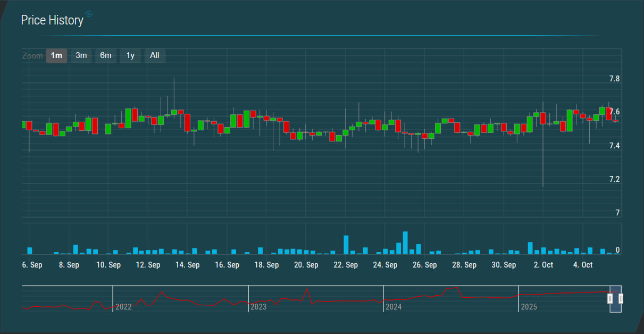Click the 2023 marker in the navigator
Image resolution: width=644 pixels, height=334 pixels.
[x=258, y=307]
